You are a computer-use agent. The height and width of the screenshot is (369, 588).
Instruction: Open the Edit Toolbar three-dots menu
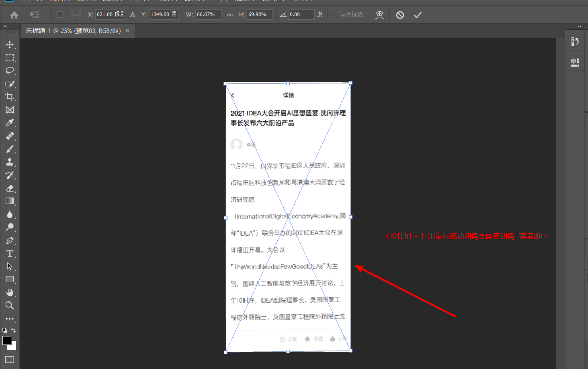coord(10,319)
